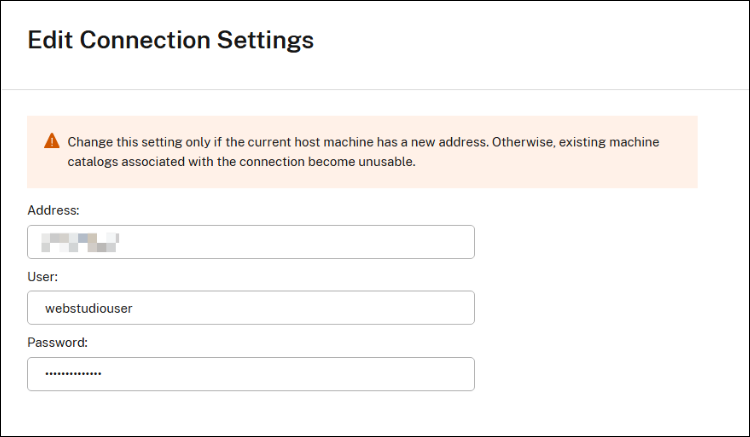Click the "Address:" field label

pyautogui.click(x=54, y=211)
